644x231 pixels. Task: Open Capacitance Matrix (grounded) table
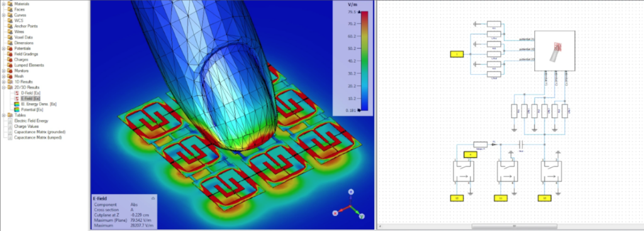40,132
